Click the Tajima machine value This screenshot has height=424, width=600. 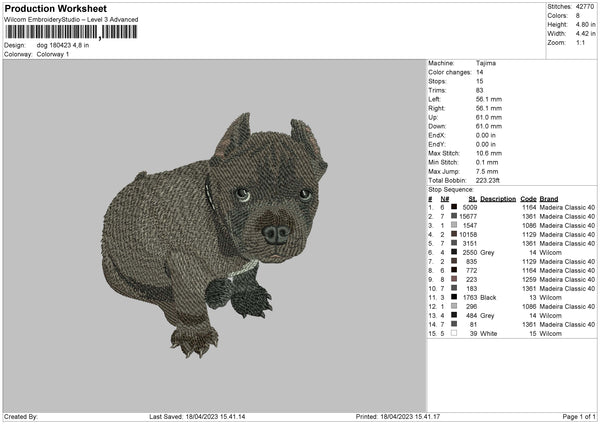487,63
